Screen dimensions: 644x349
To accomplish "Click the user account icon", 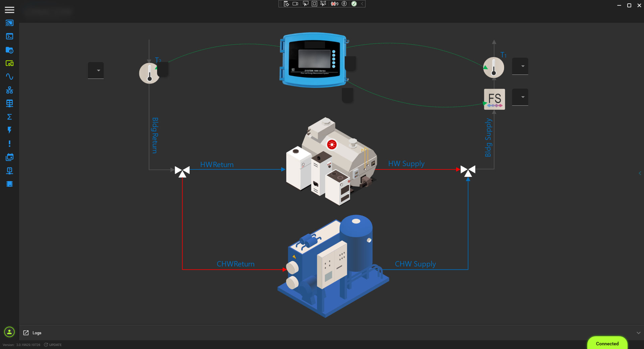I will pyautogui.click(x=9, y=332).
